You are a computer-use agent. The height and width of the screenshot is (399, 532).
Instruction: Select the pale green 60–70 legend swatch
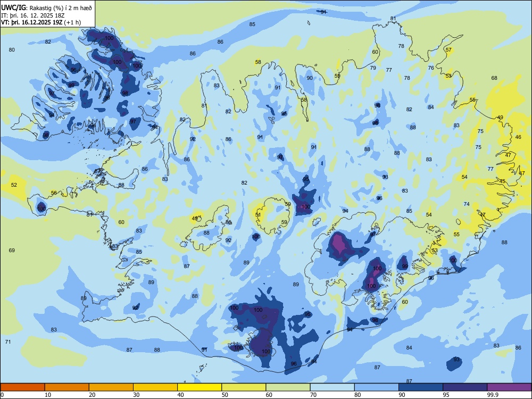click(288, 387)
